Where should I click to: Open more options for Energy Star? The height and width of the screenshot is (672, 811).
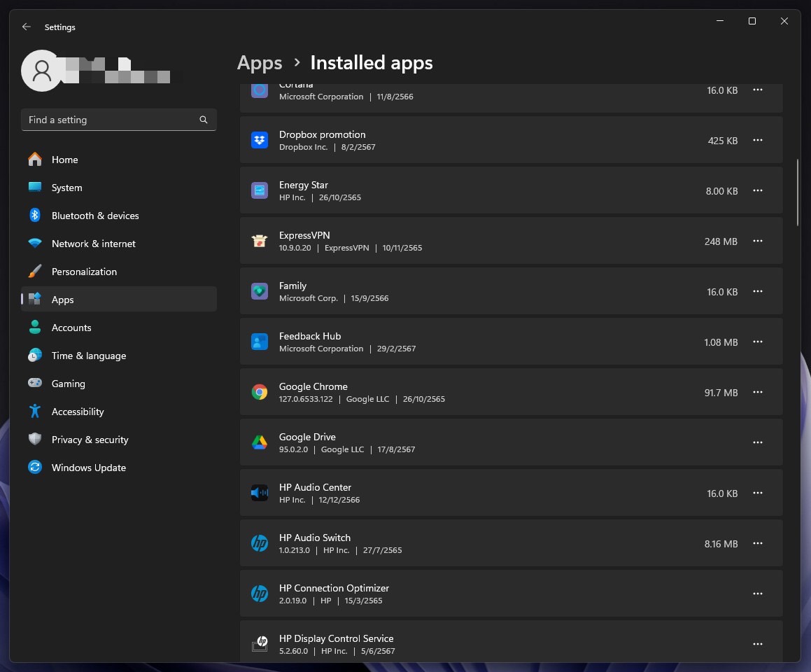point(758,190)
